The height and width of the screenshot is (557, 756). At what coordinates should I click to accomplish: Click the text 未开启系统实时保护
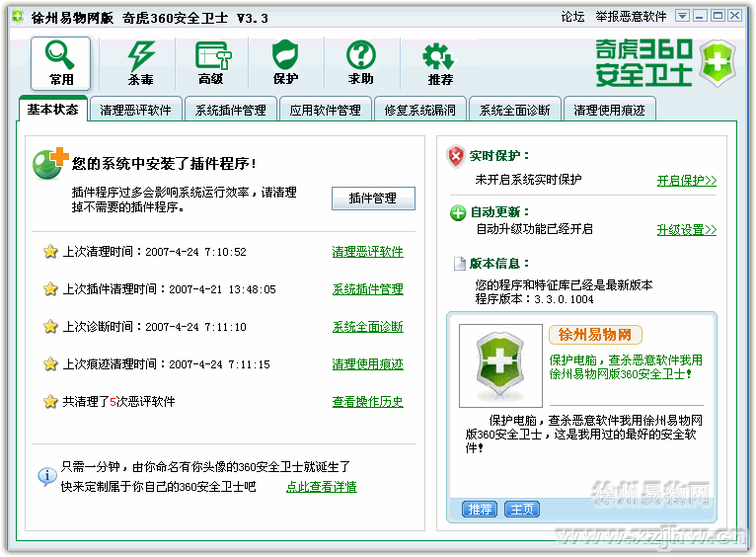click(528, 180)
